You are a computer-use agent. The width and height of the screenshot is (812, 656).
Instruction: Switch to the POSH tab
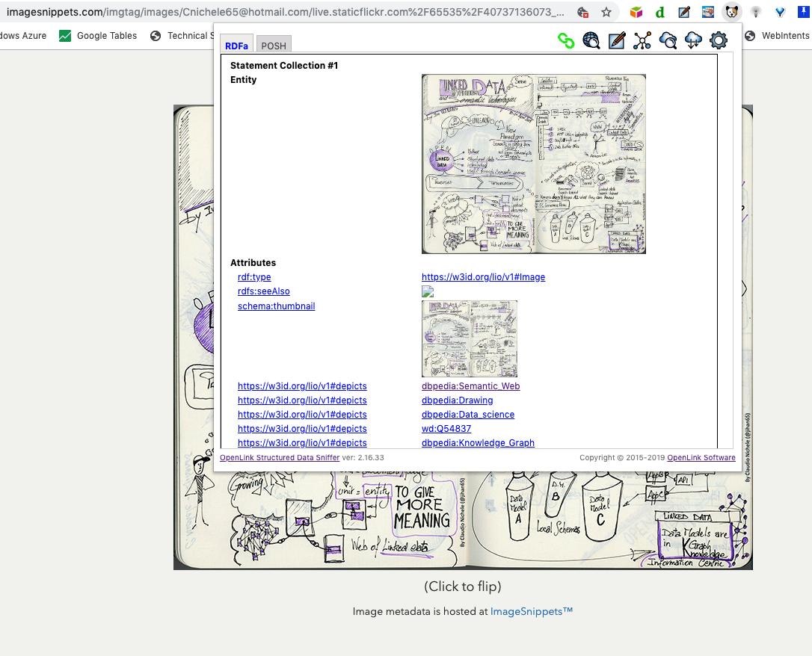coord(274,46)
